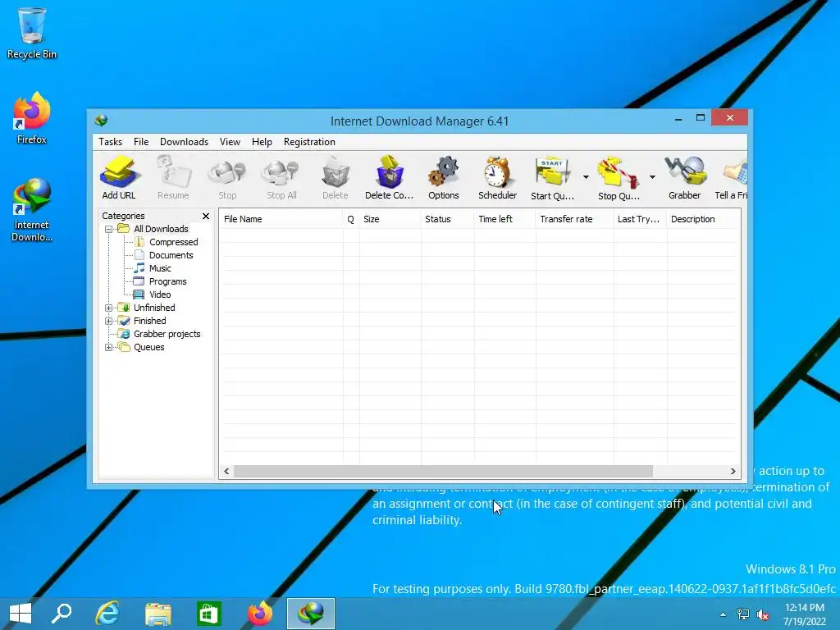Select the Programs category
This screenshot has height=630, width=840.
(167, 282)
